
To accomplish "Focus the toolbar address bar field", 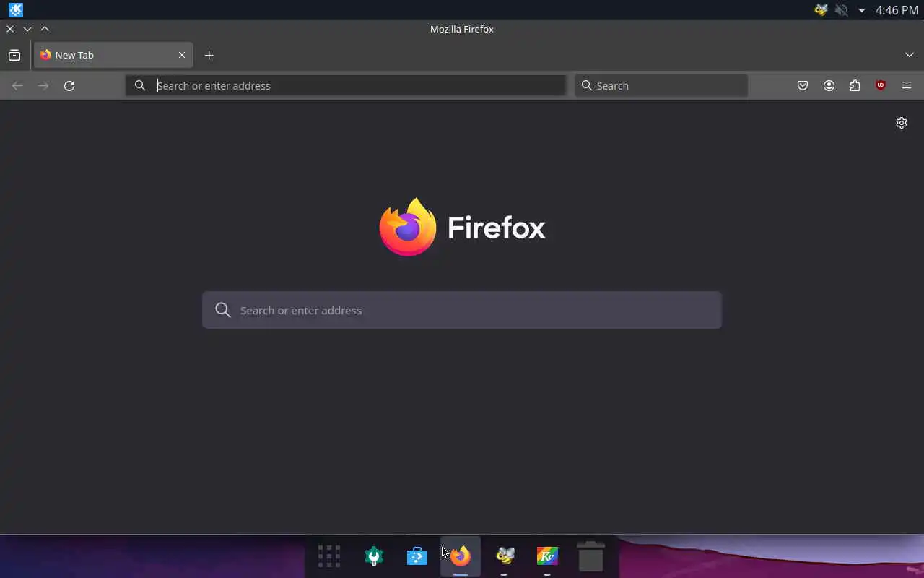I will (346, 85).
